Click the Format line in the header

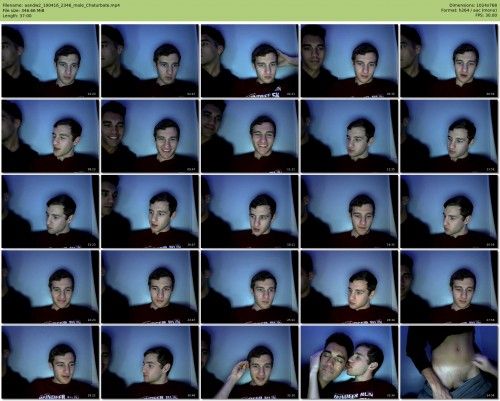469,10
